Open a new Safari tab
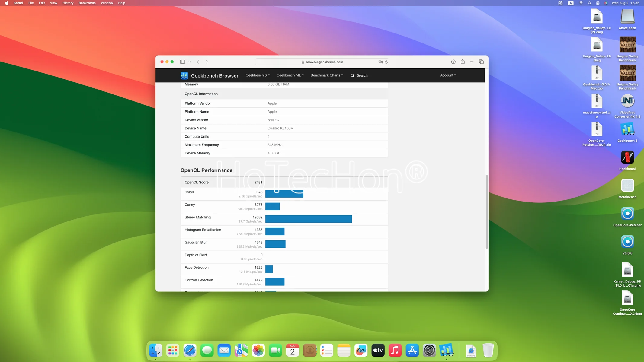 [472, 62]
